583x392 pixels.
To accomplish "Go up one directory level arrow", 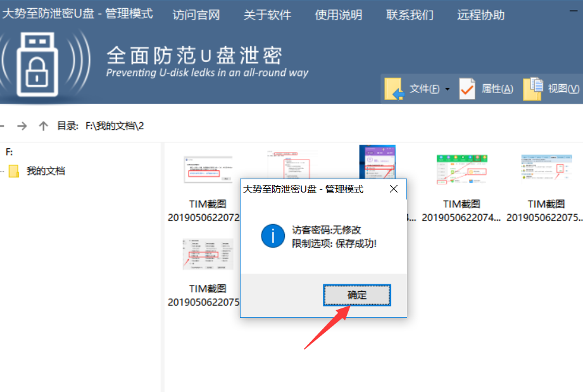I will click(44, 126).
